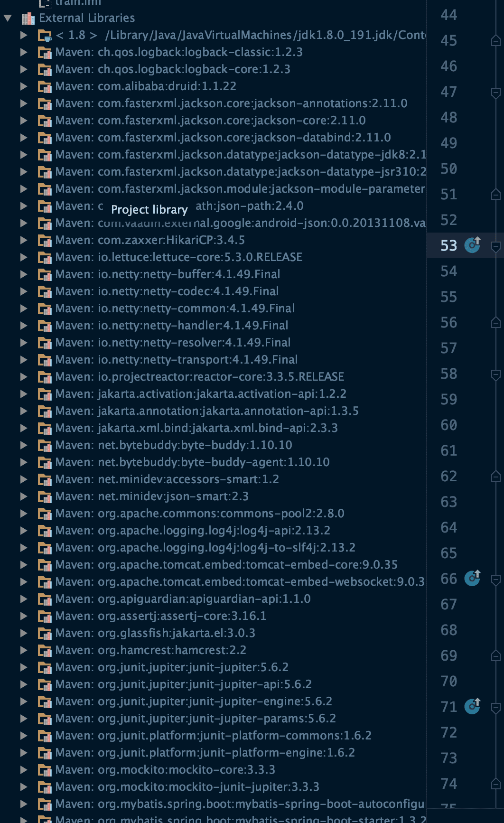Click library icon of netty-resolver:4.1.49.Final
504x823 pixels.
click(x=45, y=343)
